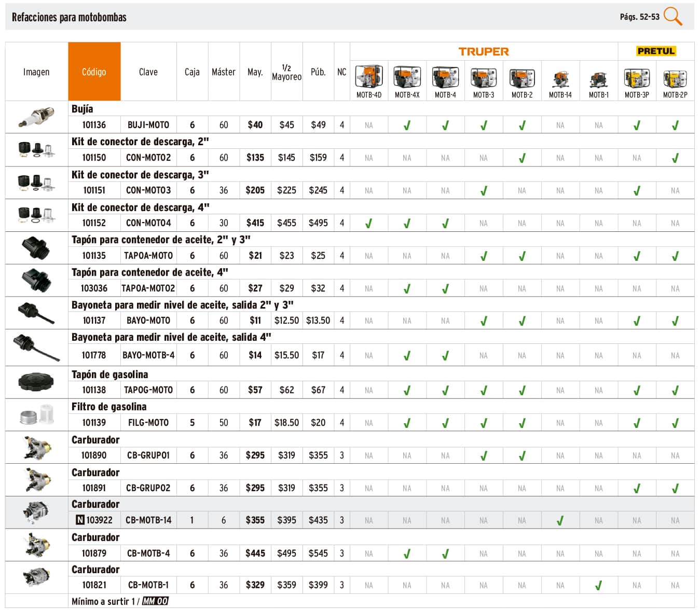Screen dimensions: 700x610
Task: Click the orange Código column header
Action: tap(94, 72)
